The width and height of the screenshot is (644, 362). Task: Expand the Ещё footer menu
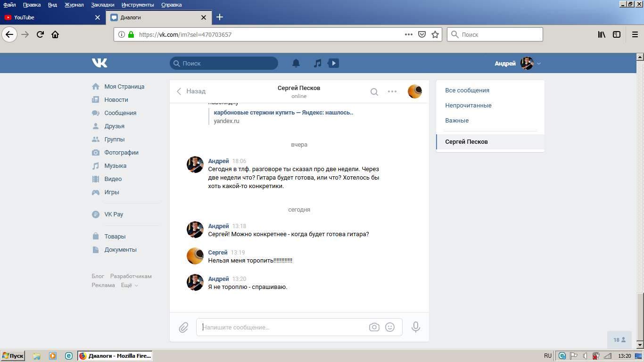tap(129, 285)
